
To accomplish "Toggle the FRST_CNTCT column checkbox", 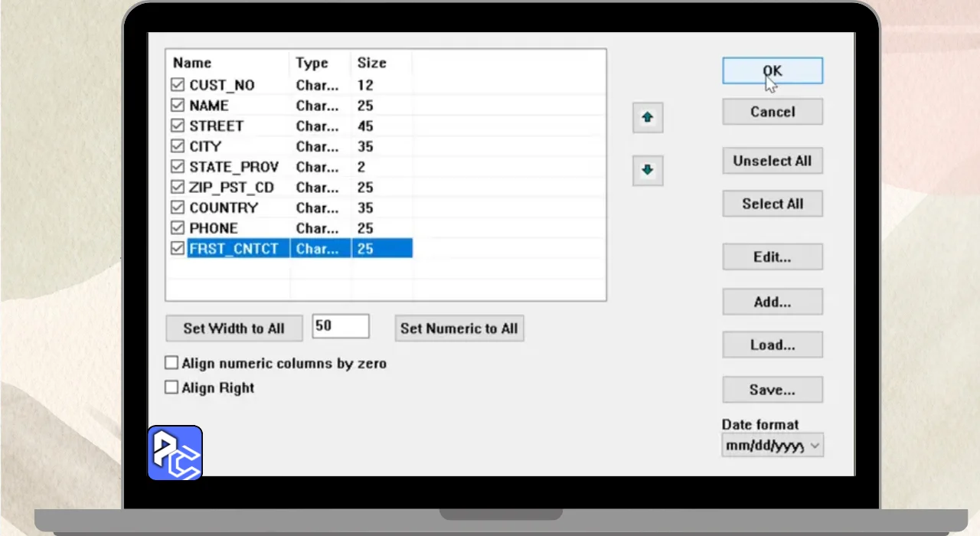I will click(178, 249).
